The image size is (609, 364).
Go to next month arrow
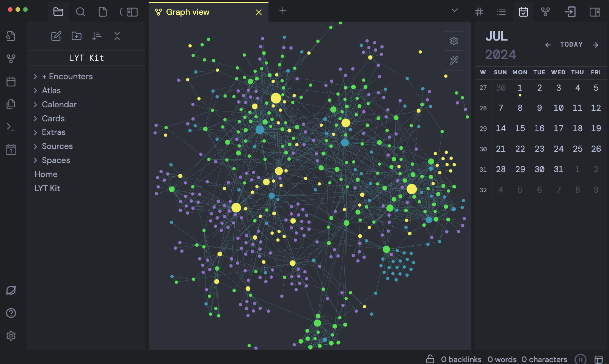595,45
